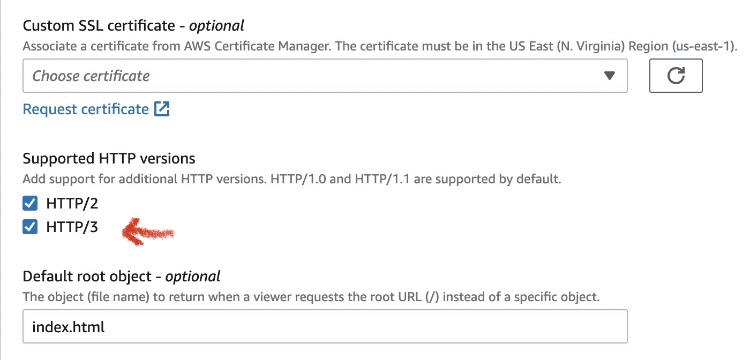
Task: Click the Choose certificate placeholder text
Action: pyautogui.click(x=91, y=75)
